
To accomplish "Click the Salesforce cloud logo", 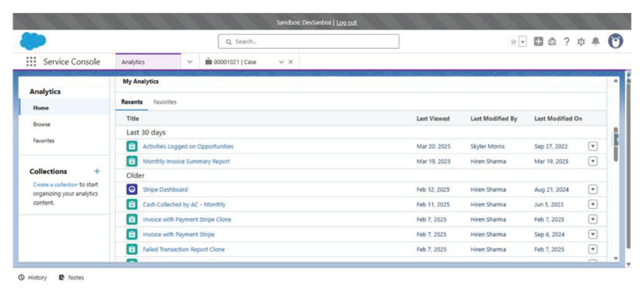I will pos(33,41).
